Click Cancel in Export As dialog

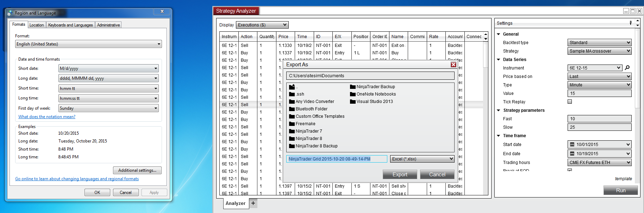click(x=437, y=175)
